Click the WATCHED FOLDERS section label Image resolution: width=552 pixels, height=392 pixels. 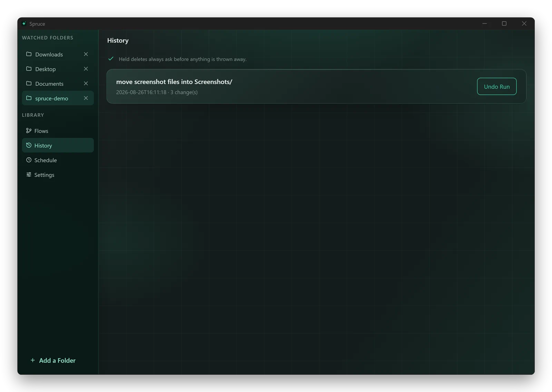48,38
